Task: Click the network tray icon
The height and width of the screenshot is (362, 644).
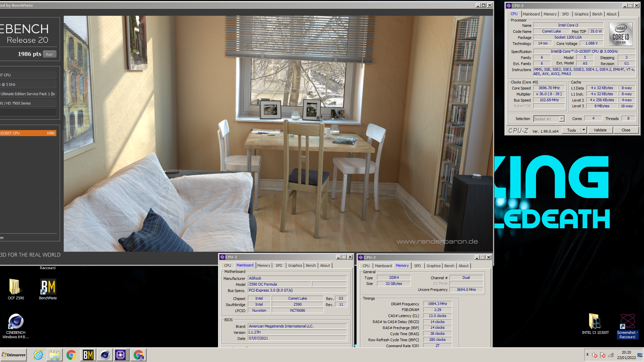Action: (x=611, y=355)
